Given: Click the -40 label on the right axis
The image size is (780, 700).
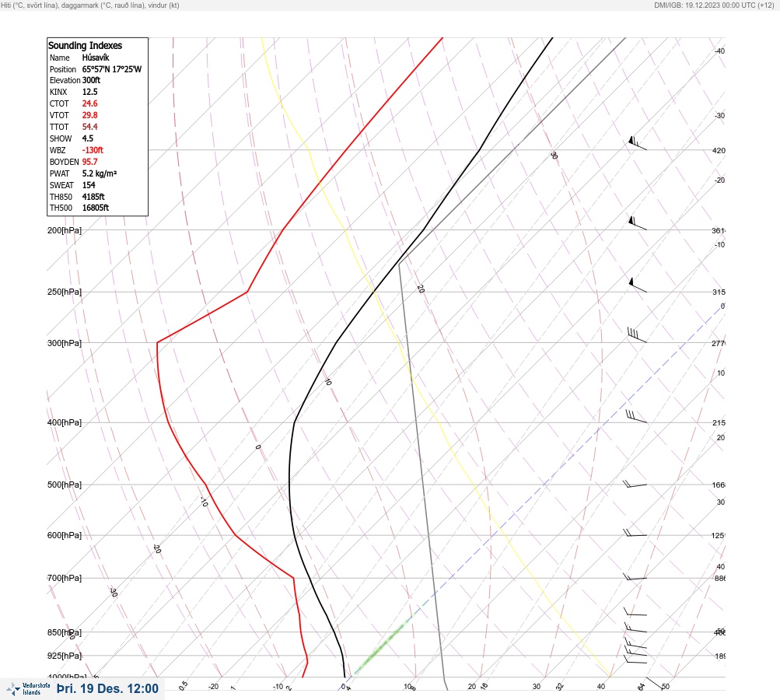Looking at the screenshot, I should point(720,51).
